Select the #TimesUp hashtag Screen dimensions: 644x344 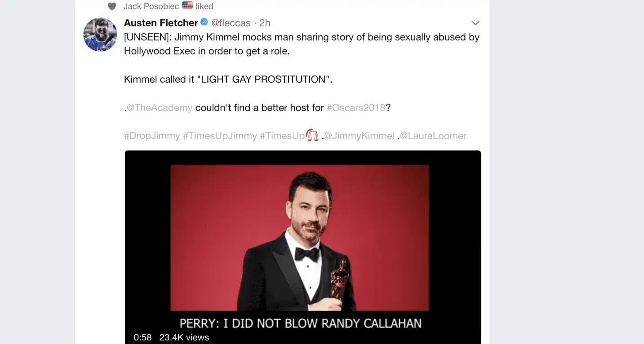[282, 136]
